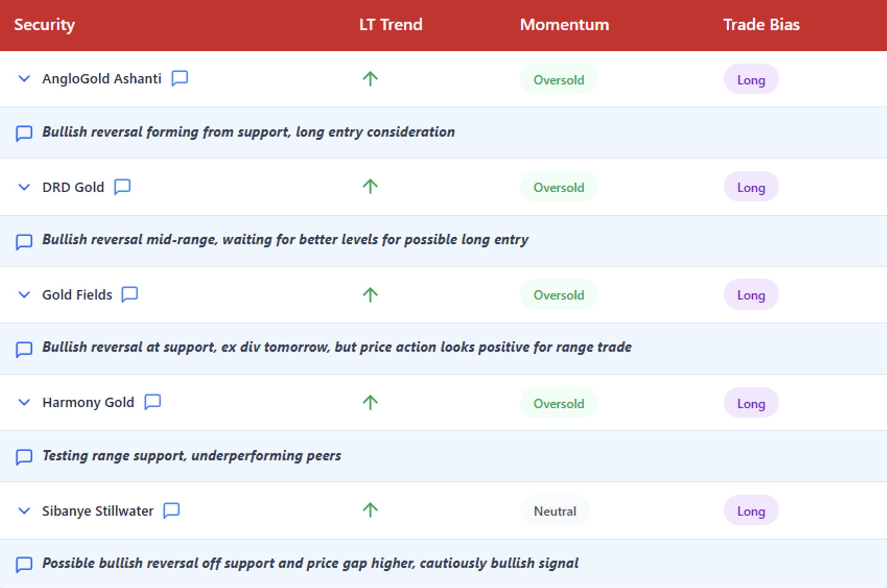This screenshot has width=887, height=588.
Task: Click the Neutral momentum badge for Sibanye Stillwater
Action: click(555, 511)
